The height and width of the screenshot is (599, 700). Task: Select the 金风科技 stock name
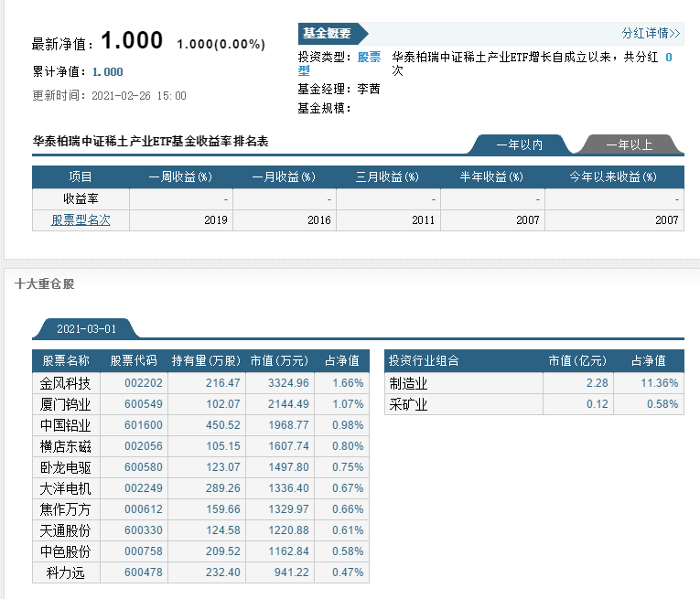click(65, 383)
